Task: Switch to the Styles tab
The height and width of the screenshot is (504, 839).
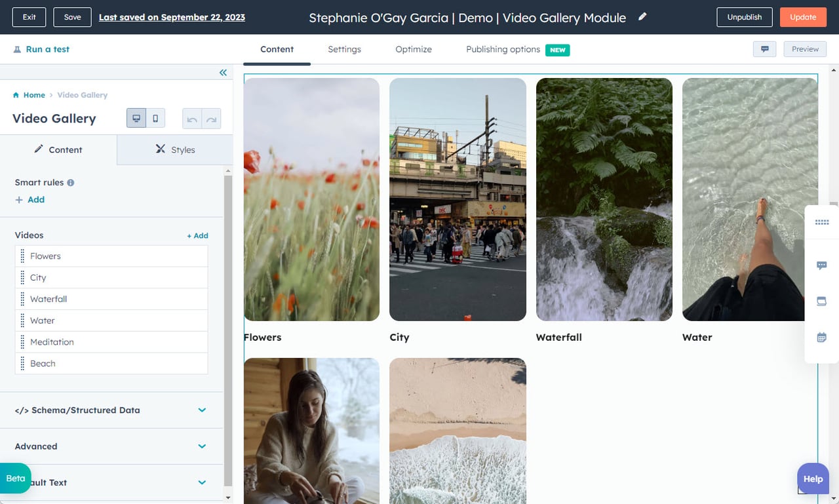Action: pos(175,149)
